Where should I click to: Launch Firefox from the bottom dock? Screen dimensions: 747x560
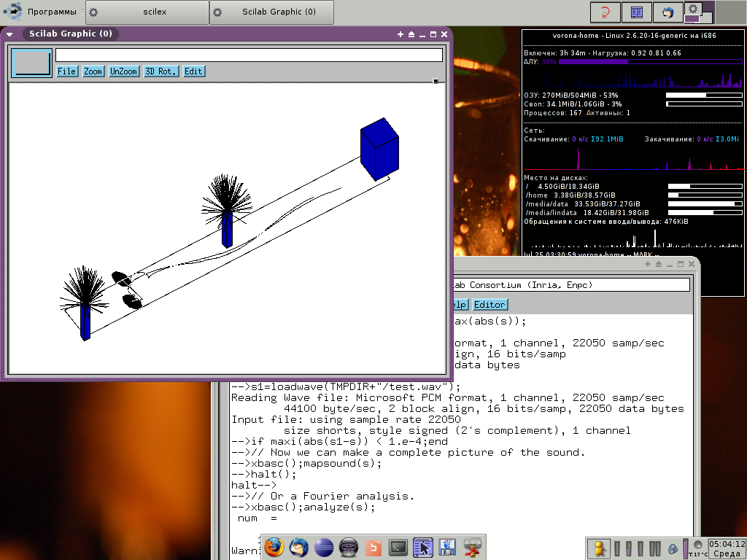pos(274,547)
